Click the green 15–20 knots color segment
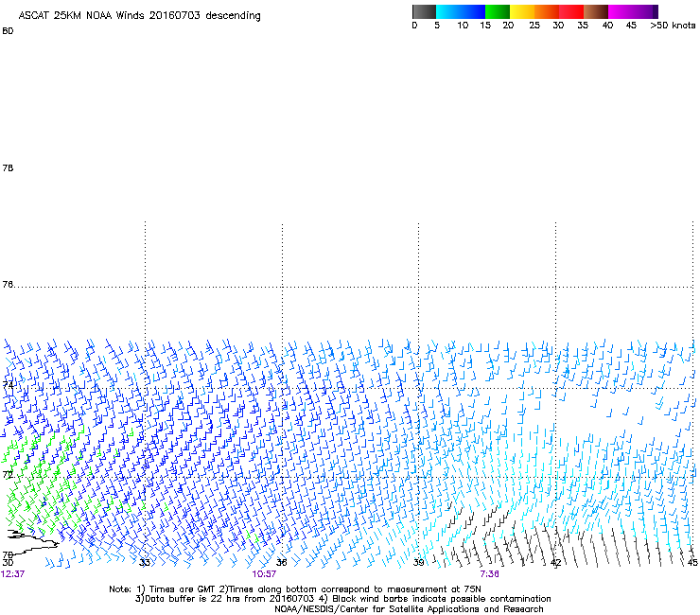 498,11
